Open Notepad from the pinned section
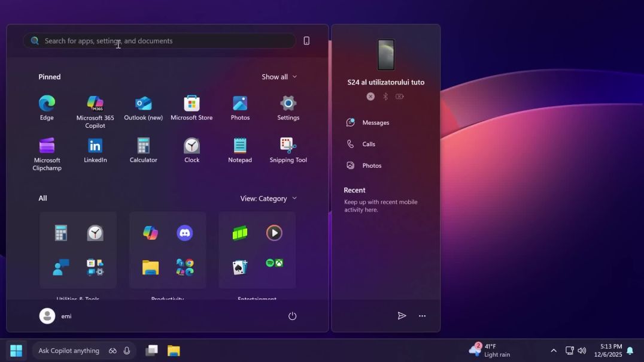Image resolution: width=644 pixels, height=362 pixels. click(239, 146)
